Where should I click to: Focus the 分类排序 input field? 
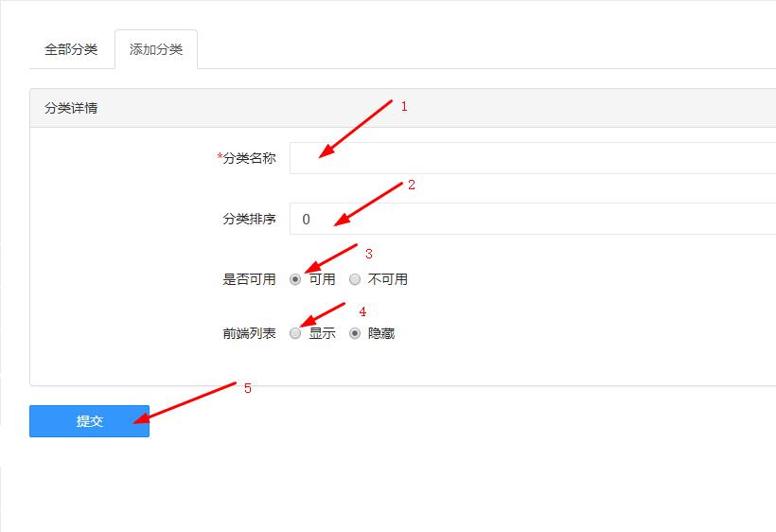coord(533,219)
